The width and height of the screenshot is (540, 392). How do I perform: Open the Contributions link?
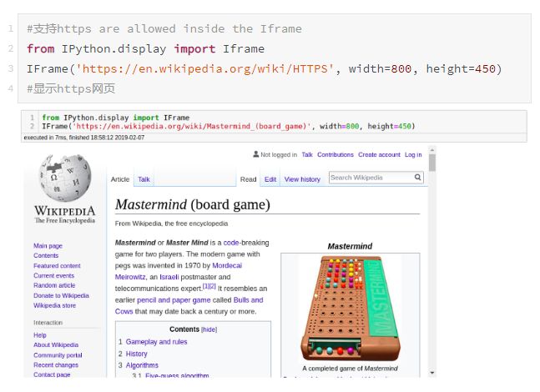336,154
